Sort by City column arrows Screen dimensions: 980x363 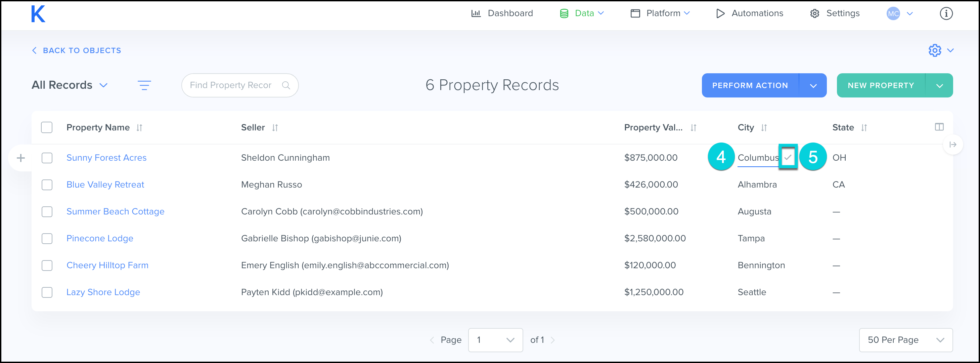click(764, 128)
